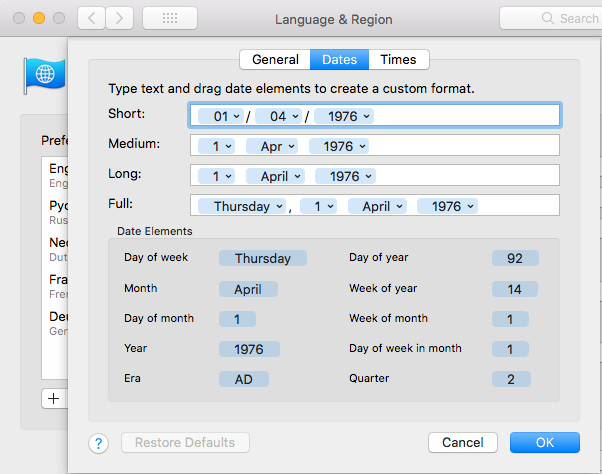The image size is (602, 474).
Task: Click the Quarter date element token
Action: point(510,379)
